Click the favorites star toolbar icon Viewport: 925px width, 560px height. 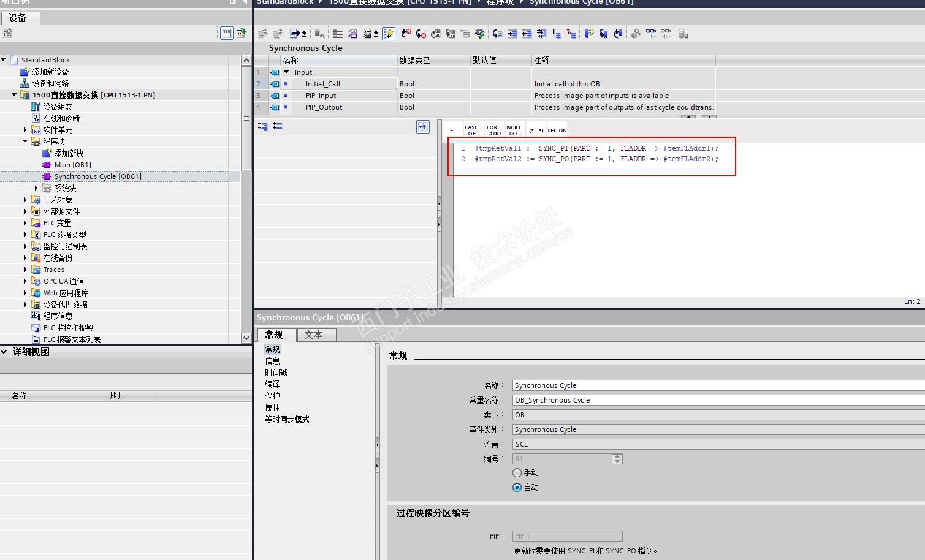click(x=389, y=34)
